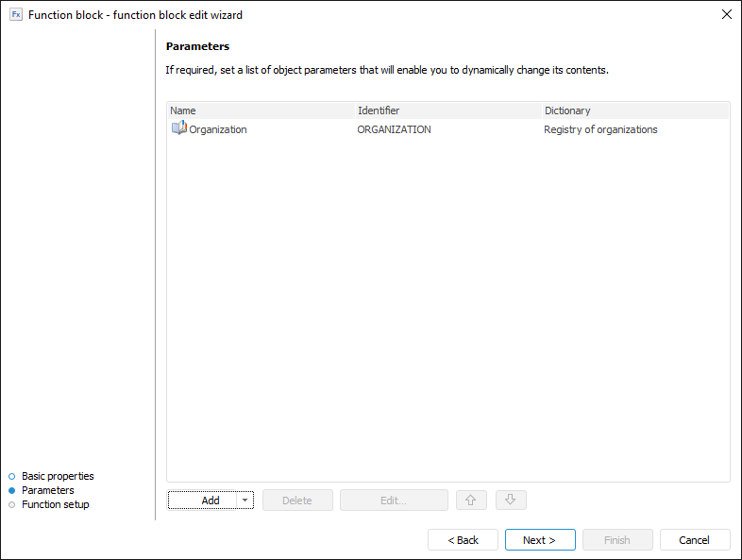Select the Basic properties step bullet
Viewport: 742px width, 560px height.
pos(11,476)
